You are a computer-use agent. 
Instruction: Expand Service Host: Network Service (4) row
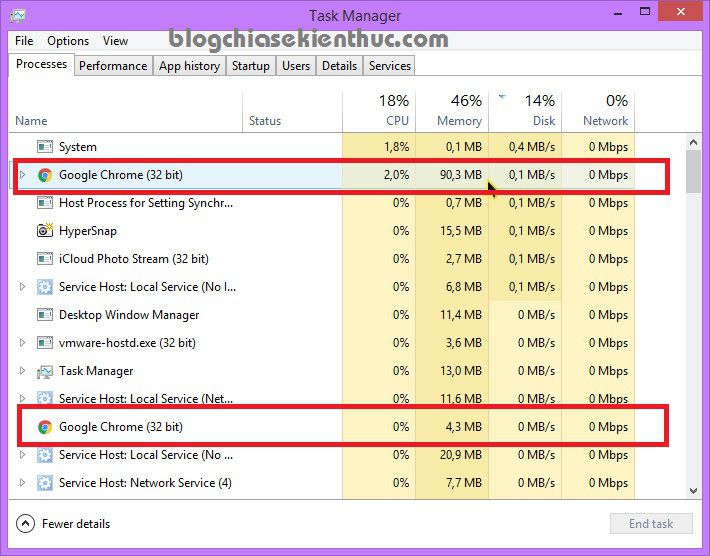pos(22,483)
